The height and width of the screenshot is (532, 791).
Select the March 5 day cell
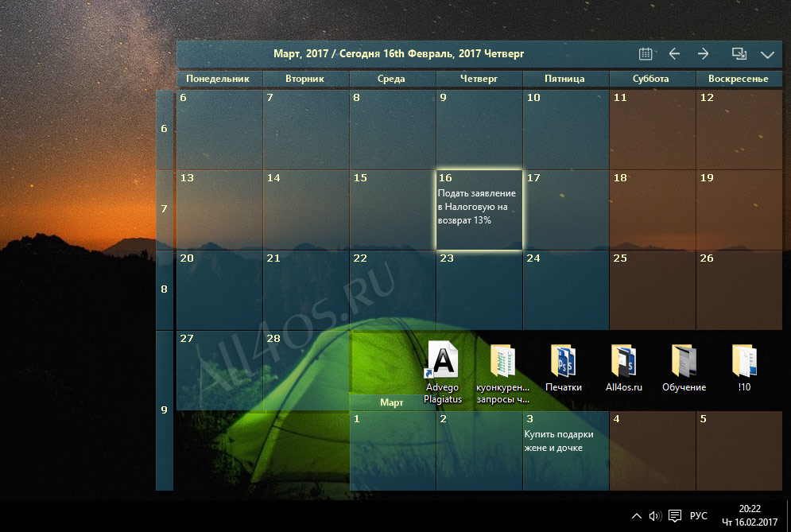pyautogui.click(x=739, y=450)
